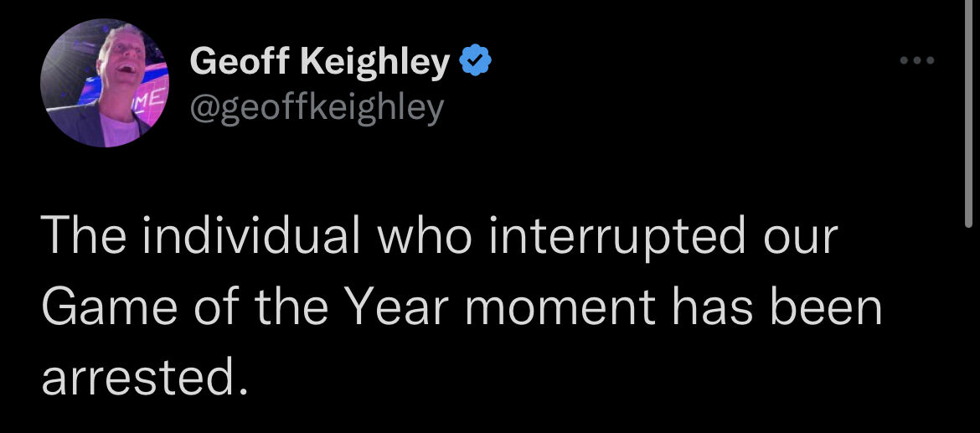980x433 pixels.
Task: Open tweet by clicking the word 'arrested.'
Action: pyautogui.click(x=145, y=378)
